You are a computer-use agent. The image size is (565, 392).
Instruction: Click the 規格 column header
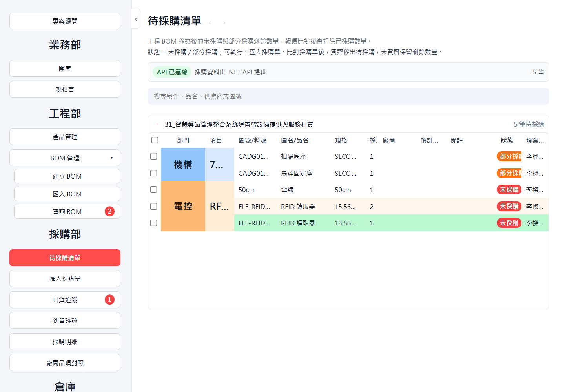point(341,140)
